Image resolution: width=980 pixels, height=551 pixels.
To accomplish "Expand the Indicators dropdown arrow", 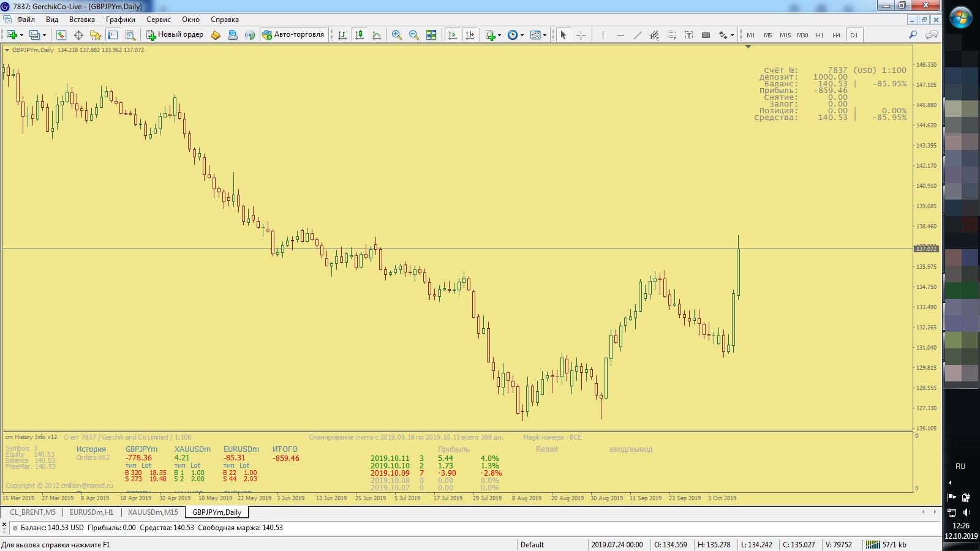I will [499, 35].
